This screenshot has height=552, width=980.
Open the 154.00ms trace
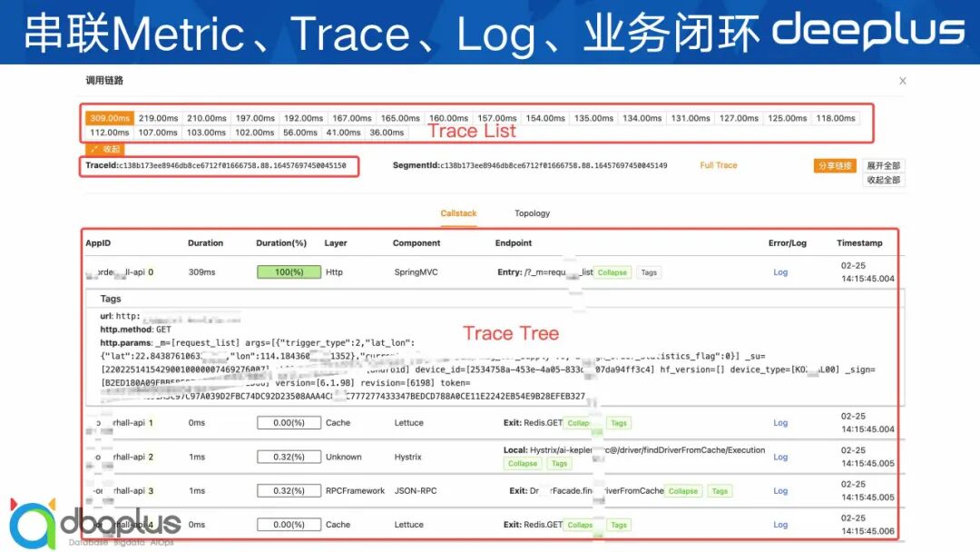point(545,117)
